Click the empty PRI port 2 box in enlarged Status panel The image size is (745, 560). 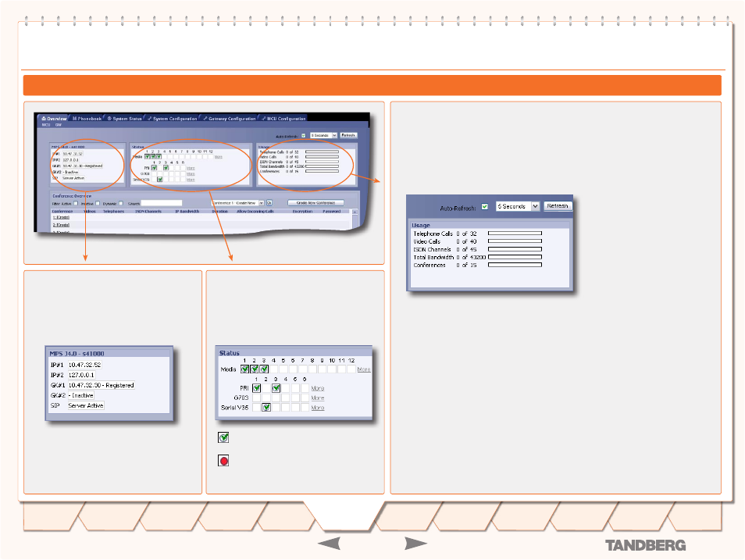(x=266, y=388)
